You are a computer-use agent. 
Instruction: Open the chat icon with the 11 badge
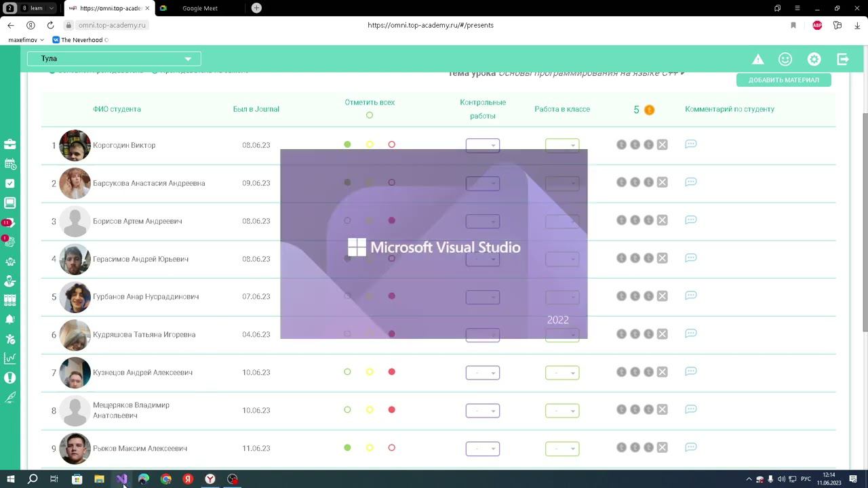[x=9, y=222]
